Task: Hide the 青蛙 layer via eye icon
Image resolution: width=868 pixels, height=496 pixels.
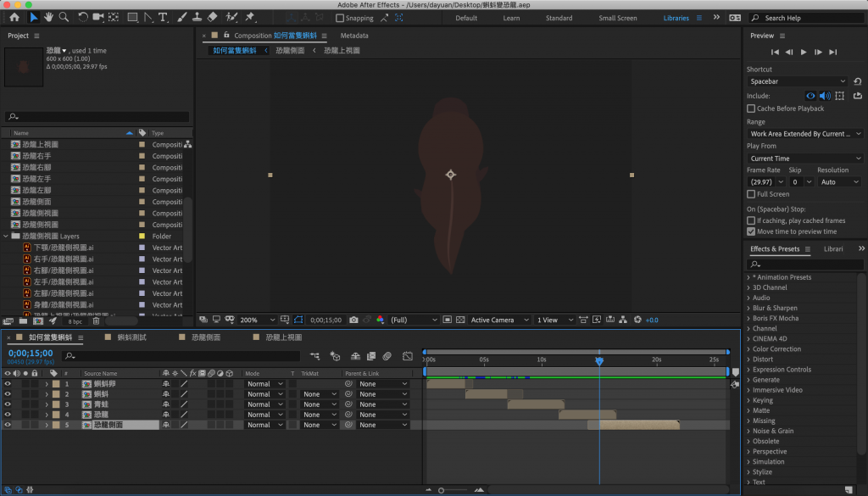Action: pos(8,404)
